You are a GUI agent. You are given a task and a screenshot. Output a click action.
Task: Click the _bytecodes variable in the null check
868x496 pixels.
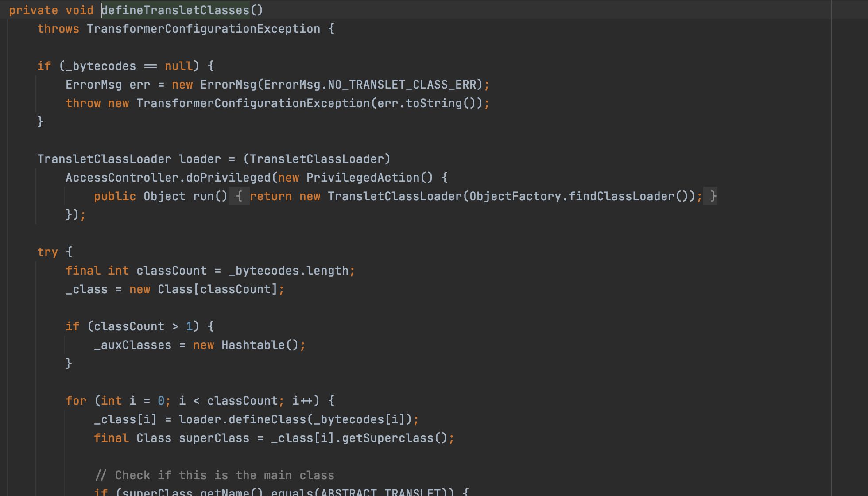101,66
